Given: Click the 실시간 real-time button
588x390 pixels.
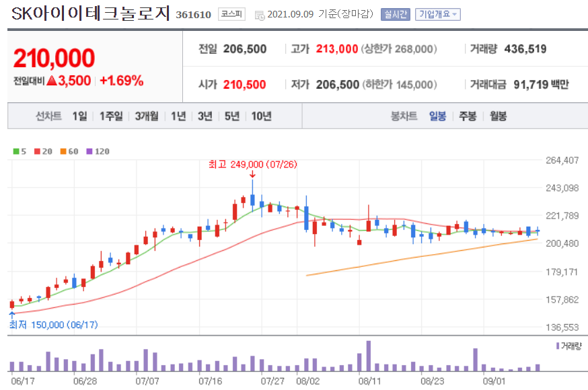Looking at the screenshot, I should [395, 15].
